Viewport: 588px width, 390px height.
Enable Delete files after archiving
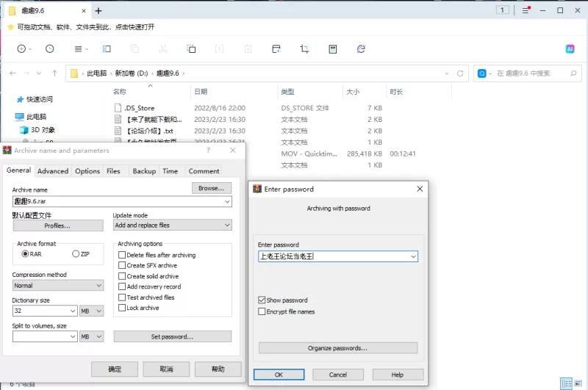tap(122, 255)
